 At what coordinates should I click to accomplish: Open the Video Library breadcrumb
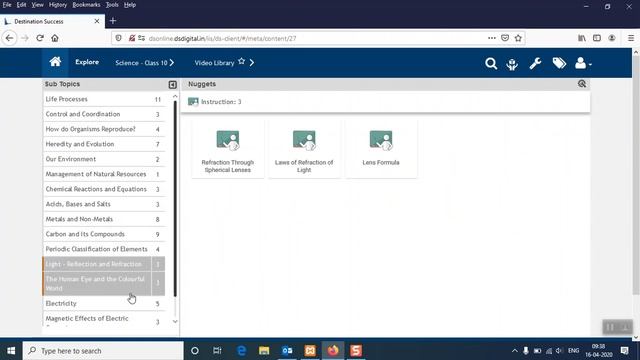(x=214, y=63)
